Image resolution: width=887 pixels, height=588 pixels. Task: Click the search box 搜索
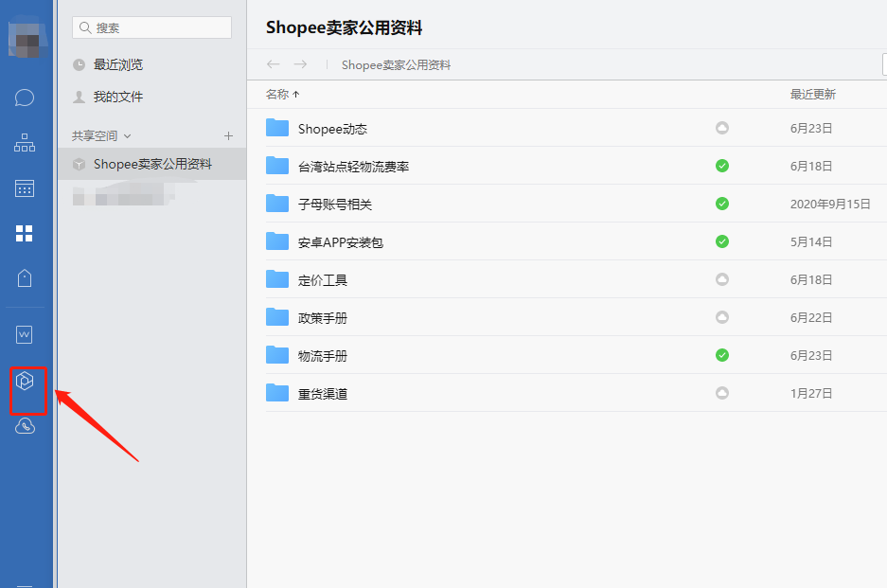point(151,27)
